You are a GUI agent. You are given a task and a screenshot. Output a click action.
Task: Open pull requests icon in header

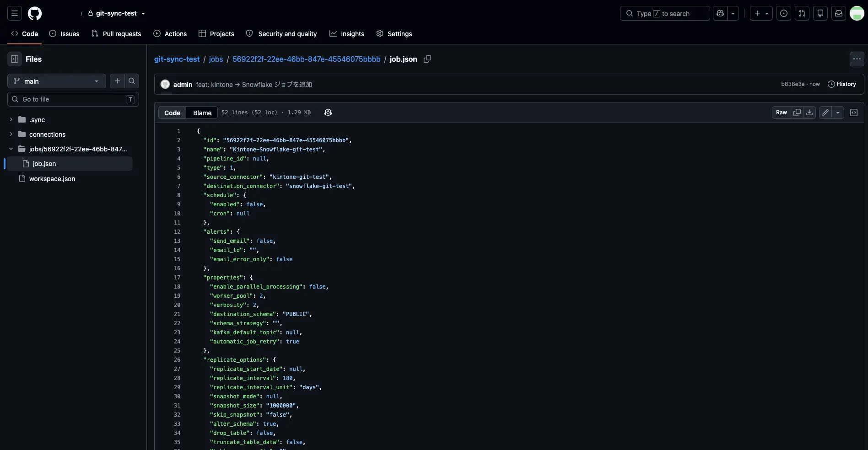pyautogui.click(x=802, y=13)
